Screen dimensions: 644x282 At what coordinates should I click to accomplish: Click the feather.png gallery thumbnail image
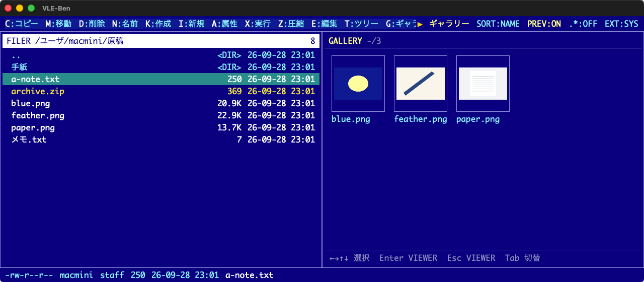click(x=421, y=84)
